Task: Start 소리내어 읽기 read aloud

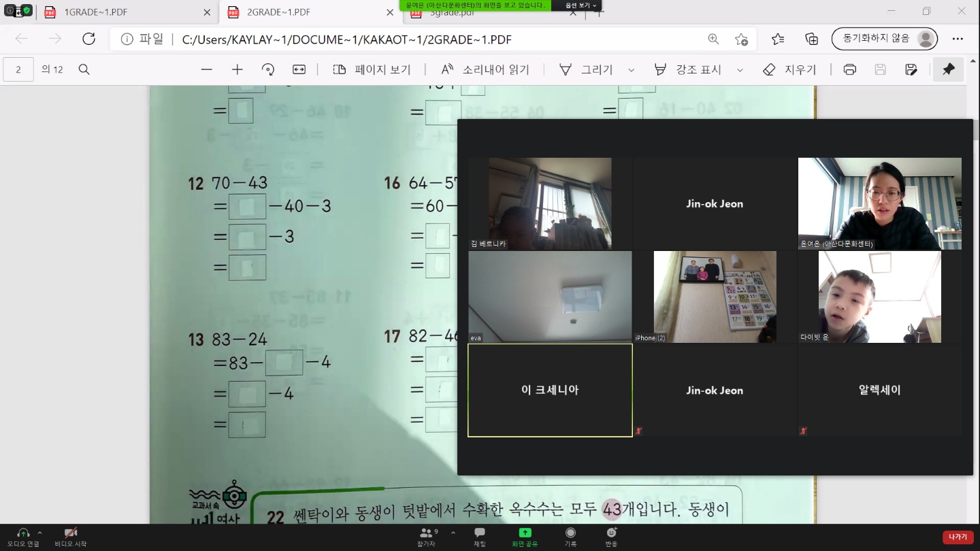Action: 485,69
